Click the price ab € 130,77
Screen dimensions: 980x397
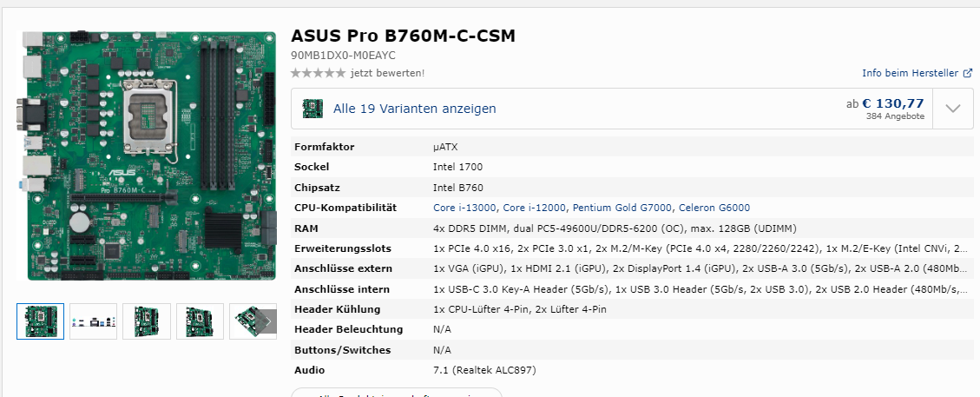tap(885, 103)
